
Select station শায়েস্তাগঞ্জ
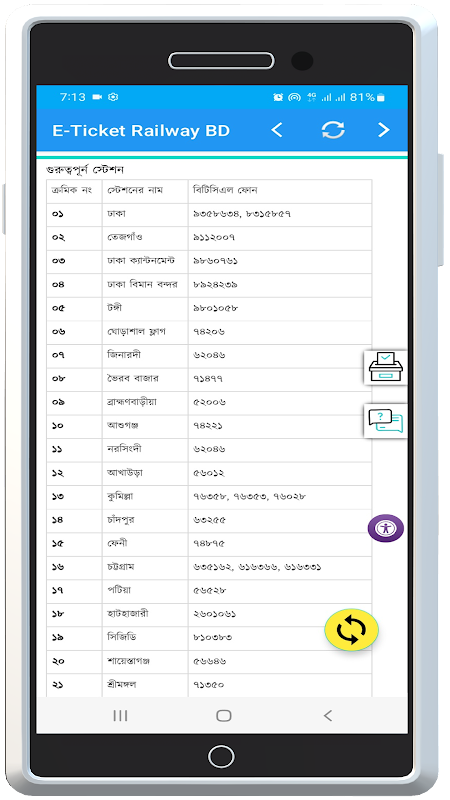[x=128, y=661]
